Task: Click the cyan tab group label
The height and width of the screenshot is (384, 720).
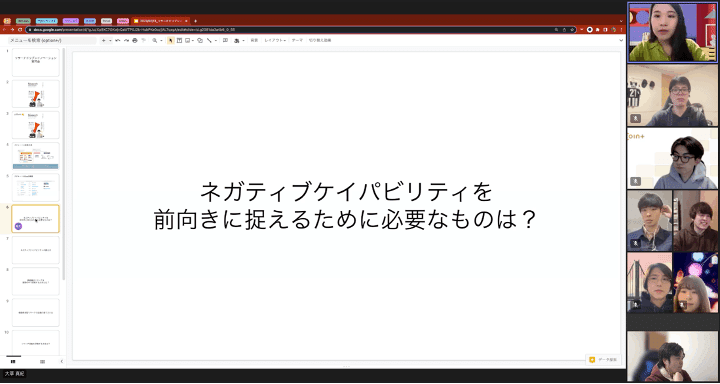Action: [46, 21]
